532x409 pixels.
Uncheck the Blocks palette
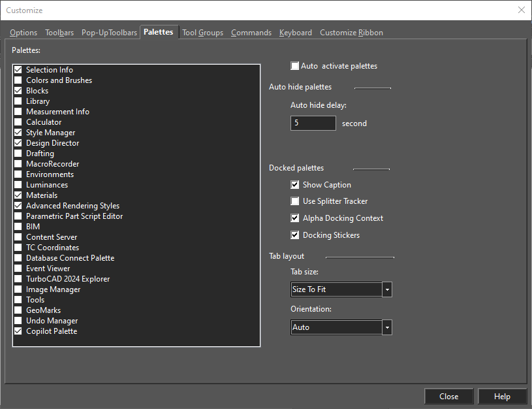click(x=18, y=91)
